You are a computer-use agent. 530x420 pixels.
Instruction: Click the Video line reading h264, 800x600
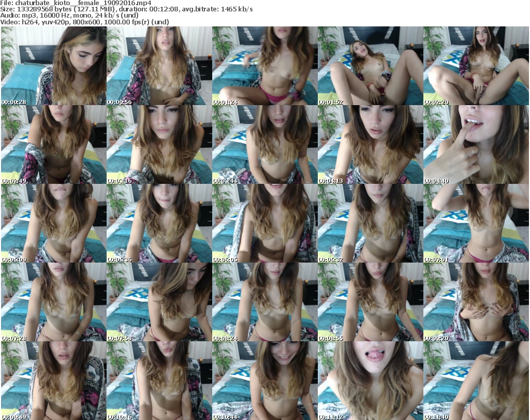click(84, 22)
